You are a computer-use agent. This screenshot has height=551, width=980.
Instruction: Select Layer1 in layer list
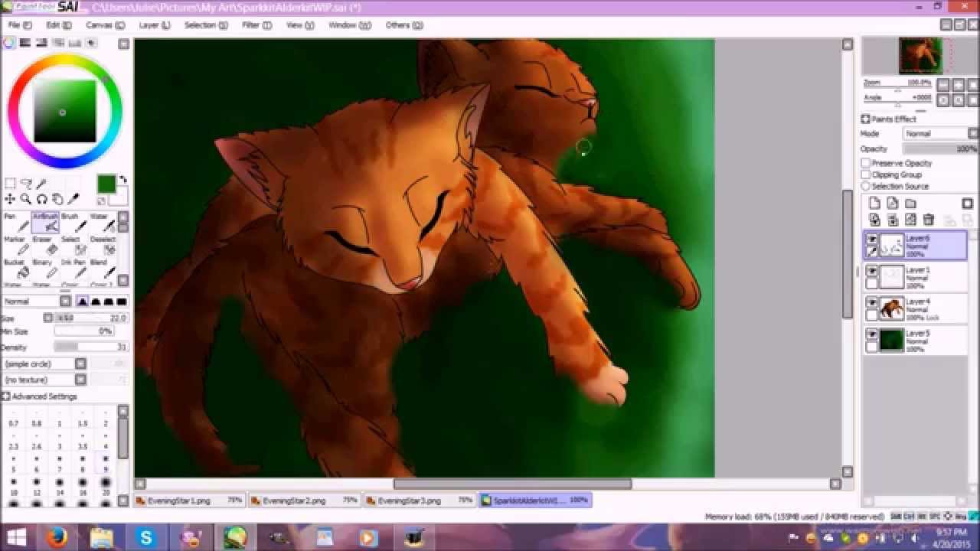(916, 277)
